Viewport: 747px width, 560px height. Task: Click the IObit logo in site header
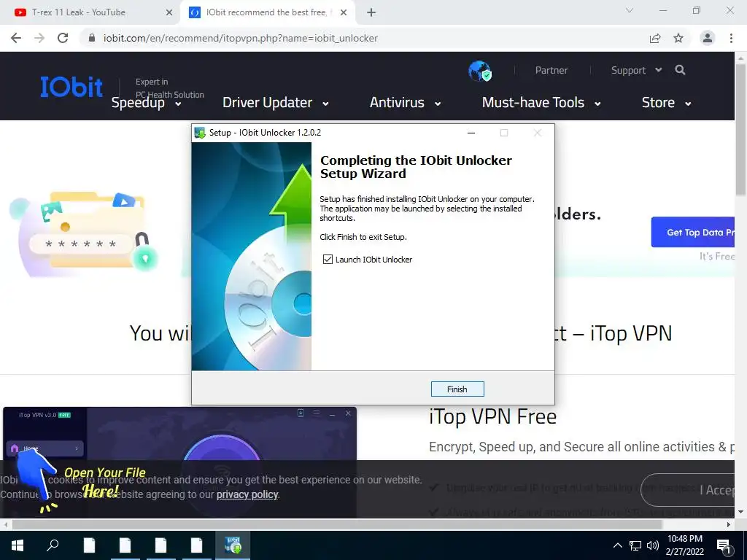pyautogui.click(x=71, y=87)
